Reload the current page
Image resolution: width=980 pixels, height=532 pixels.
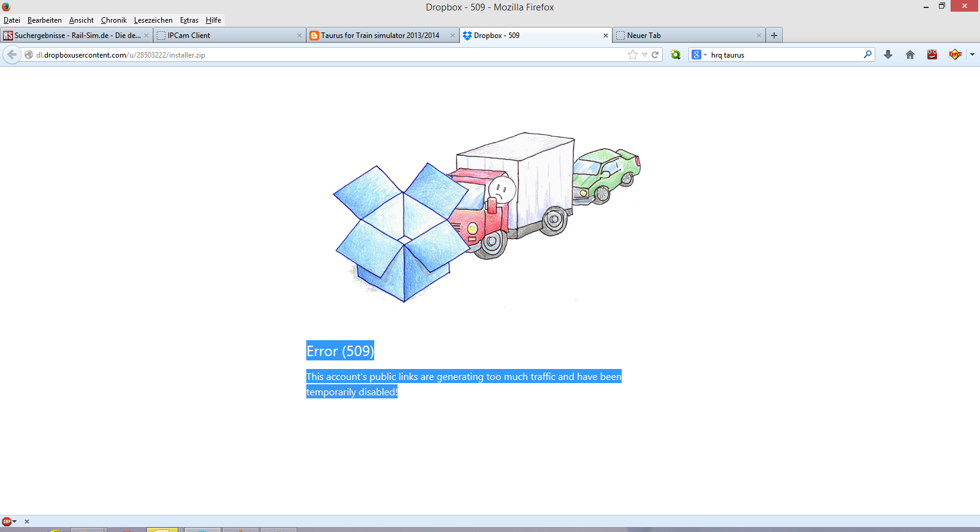pyautogui.click(x=655, y=55)
